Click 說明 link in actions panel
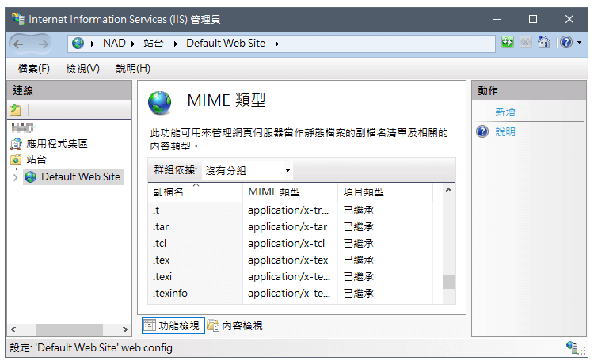 (505, 131)
